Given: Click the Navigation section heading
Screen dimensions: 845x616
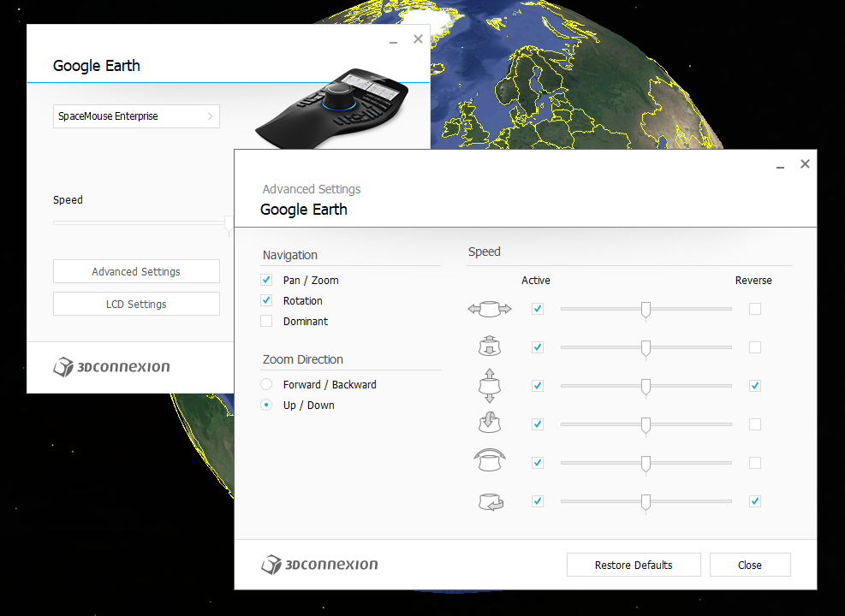Looking at the screenshot, I should point(290,255).
